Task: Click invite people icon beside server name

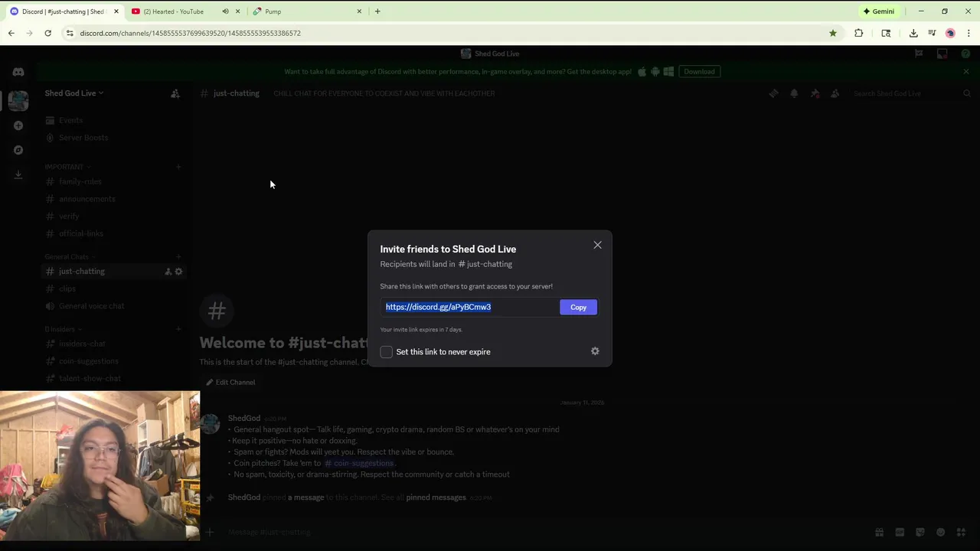Action: coord(175,93)
